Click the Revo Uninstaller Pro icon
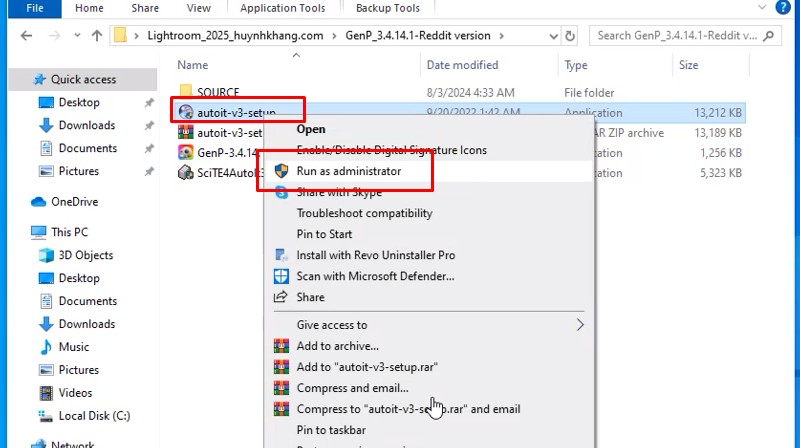The height and width of the screenshot is (448, 800). click(281, 255)
